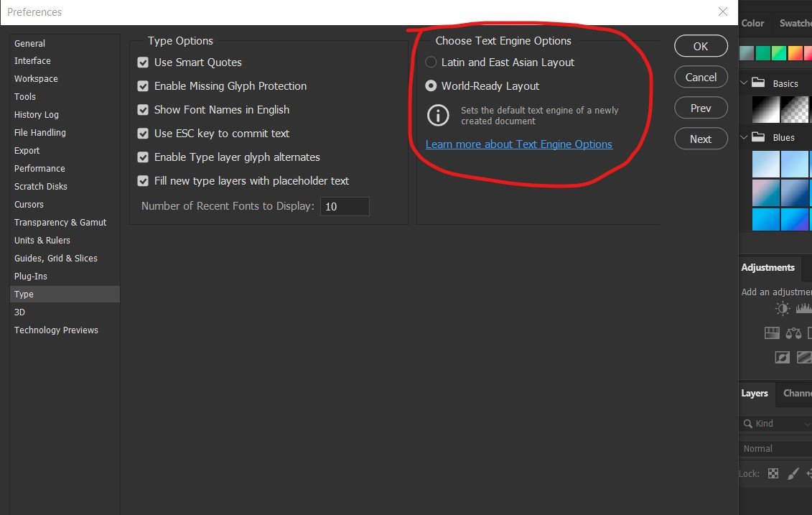Select Latin and East Asian Layout

pos(431,62)
